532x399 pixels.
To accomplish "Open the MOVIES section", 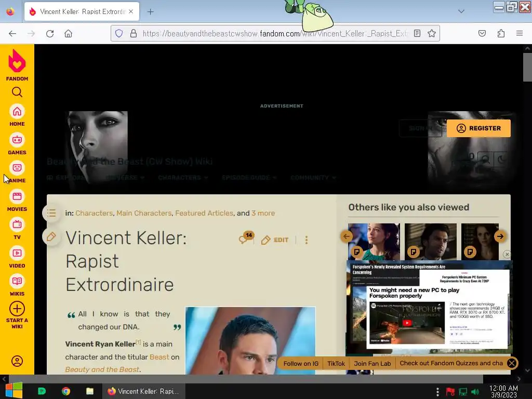I will click(x=17, y=201).
